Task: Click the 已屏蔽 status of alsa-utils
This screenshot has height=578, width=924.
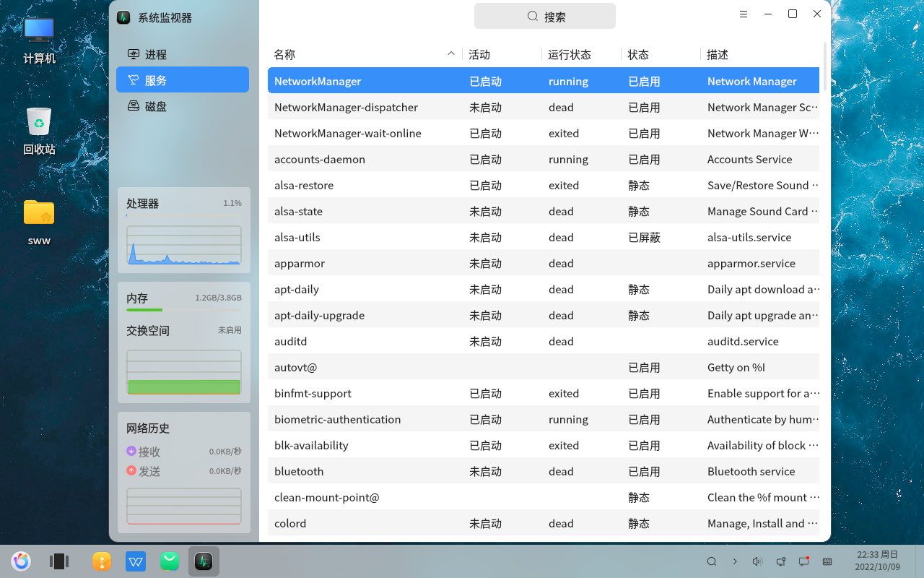Action: click(x=644, y=237)
